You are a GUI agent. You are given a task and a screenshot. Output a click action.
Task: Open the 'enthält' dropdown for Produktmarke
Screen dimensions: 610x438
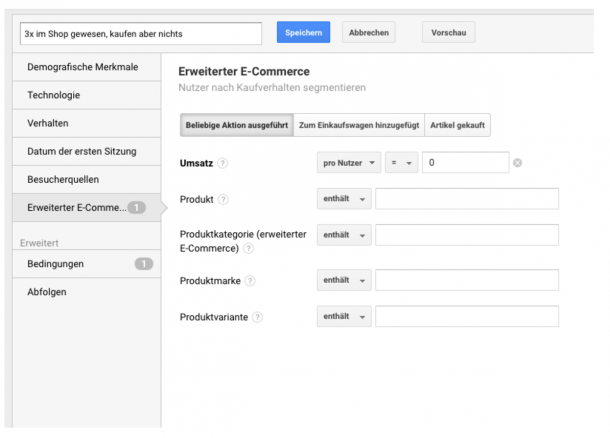[x=344, y=280]
